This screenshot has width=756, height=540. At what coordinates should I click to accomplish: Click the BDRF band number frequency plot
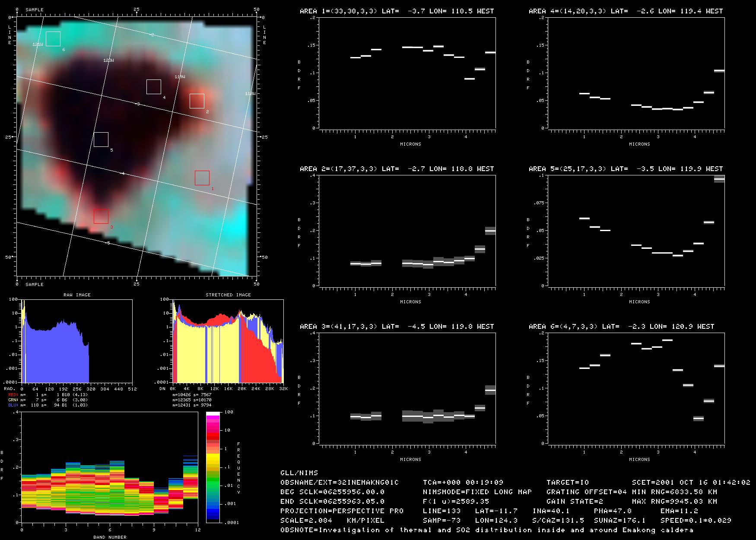tap(109, 467)
